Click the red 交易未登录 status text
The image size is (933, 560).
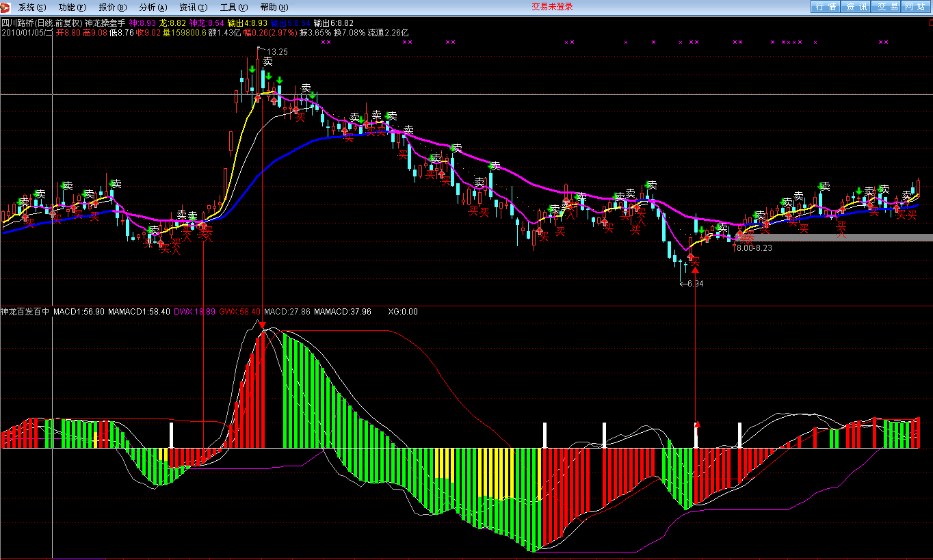[x=552, y=7]
